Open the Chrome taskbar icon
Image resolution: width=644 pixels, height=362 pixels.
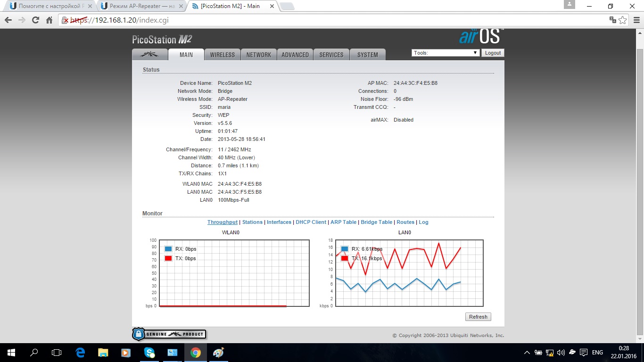[195, 353]
